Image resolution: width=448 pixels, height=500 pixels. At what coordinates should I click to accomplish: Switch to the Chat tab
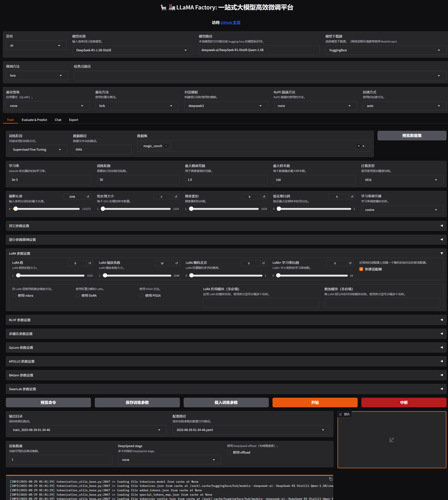[x=58, y=120]
